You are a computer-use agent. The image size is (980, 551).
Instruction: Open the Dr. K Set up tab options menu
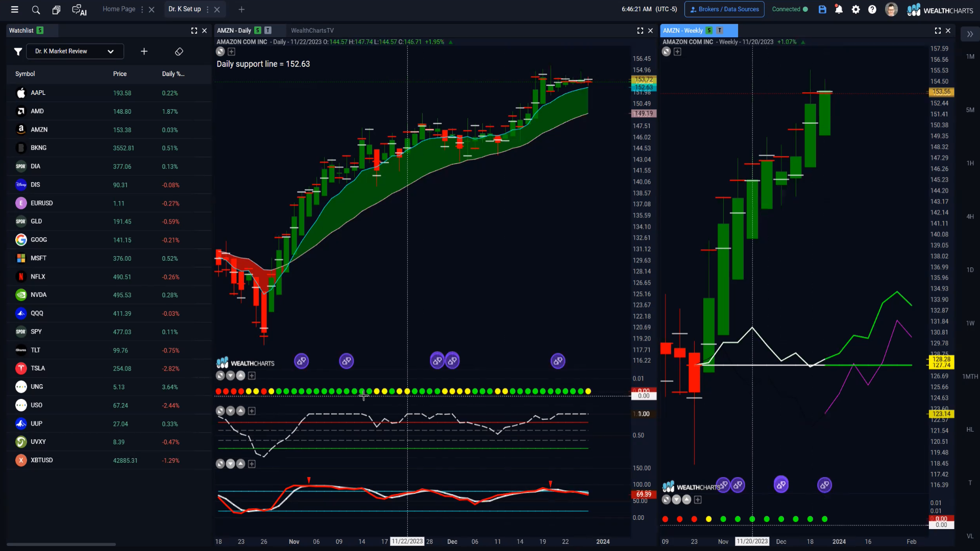(x=208, y=9)
